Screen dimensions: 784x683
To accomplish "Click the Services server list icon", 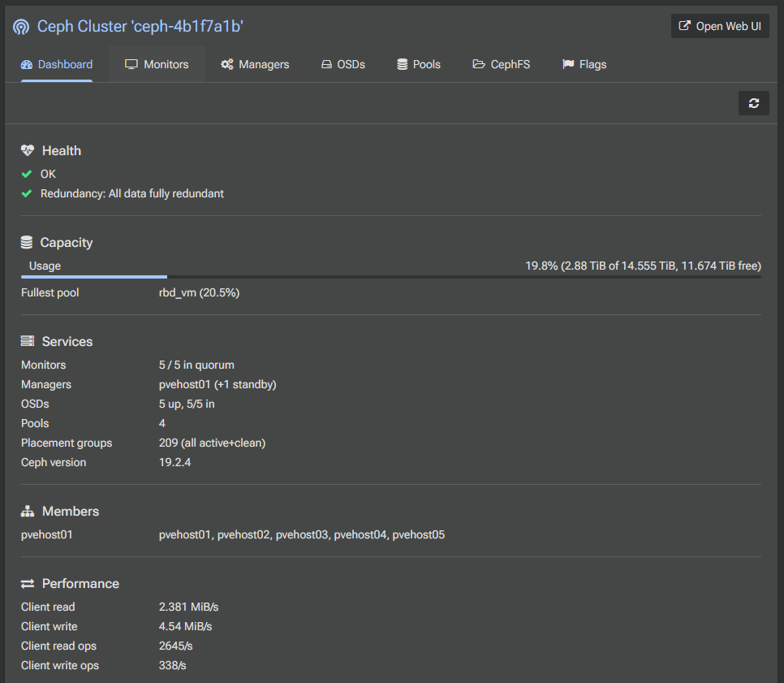I will pos(28,341).
